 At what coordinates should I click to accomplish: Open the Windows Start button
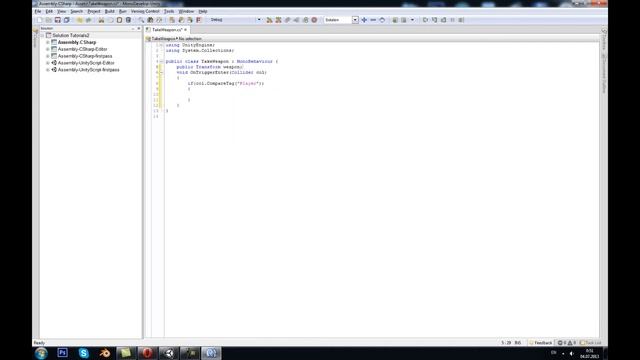(41, 353)
